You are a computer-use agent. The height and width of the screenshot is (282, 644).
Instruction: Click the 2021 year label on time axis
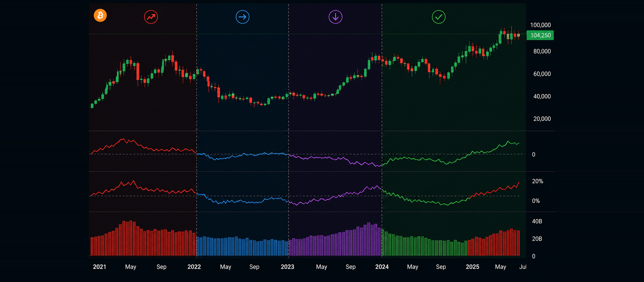(x=99, y=267)
